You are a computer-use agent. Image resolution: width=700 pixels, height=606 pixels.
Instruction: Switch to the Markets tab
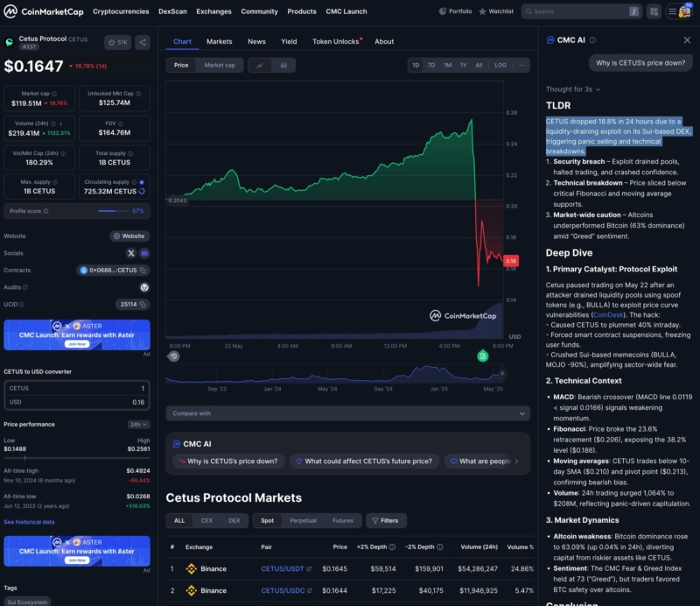coord(220,41)
